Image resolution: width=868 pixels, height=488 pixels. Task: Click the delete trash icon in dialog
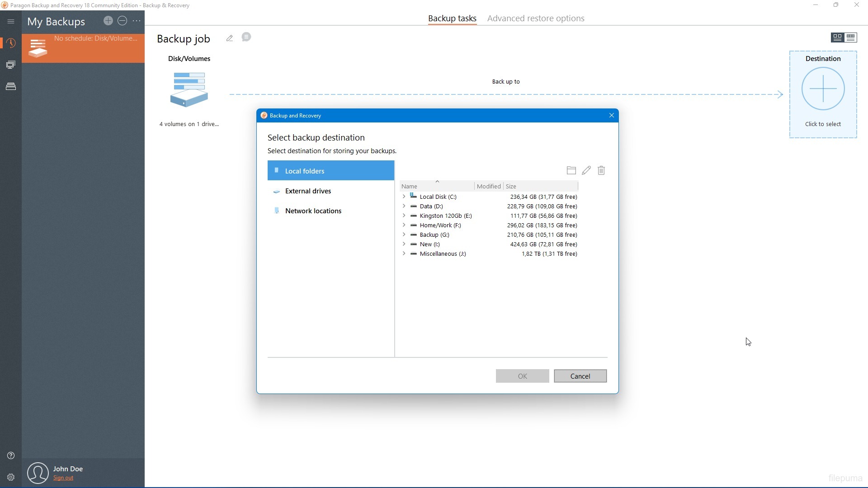click(x=601, y=170)
